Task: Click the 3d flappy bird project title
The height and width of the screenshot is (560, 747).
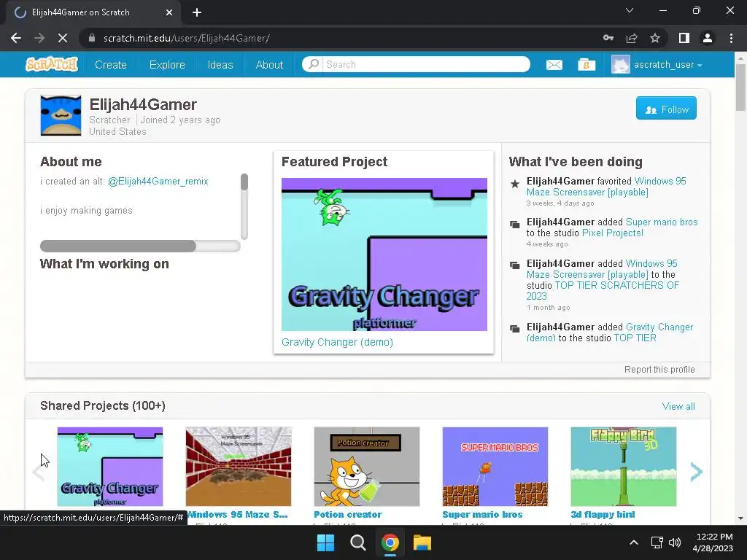Action: click(603, 515)
